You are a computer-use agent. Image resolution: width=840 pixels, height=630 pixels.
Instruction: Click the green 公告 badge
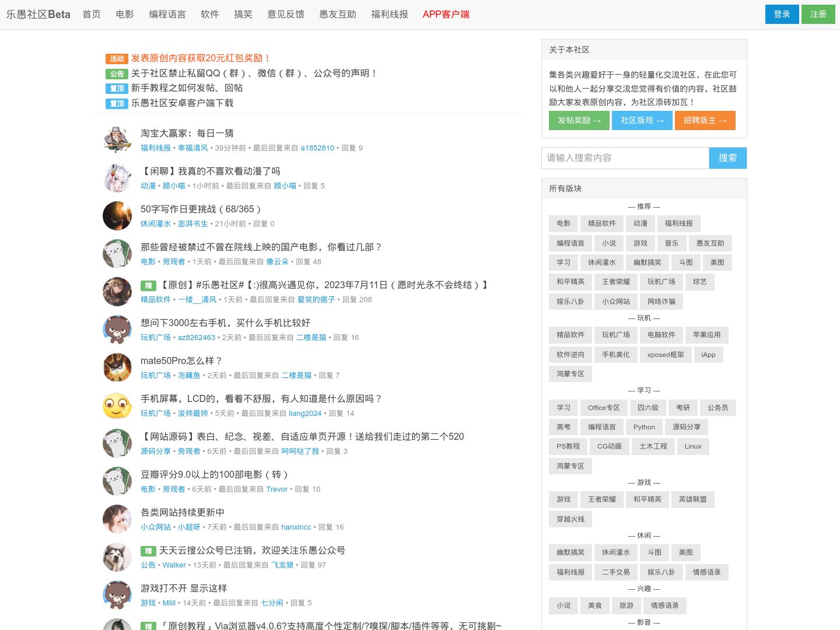pyautogui.click(x=117, y=73)
